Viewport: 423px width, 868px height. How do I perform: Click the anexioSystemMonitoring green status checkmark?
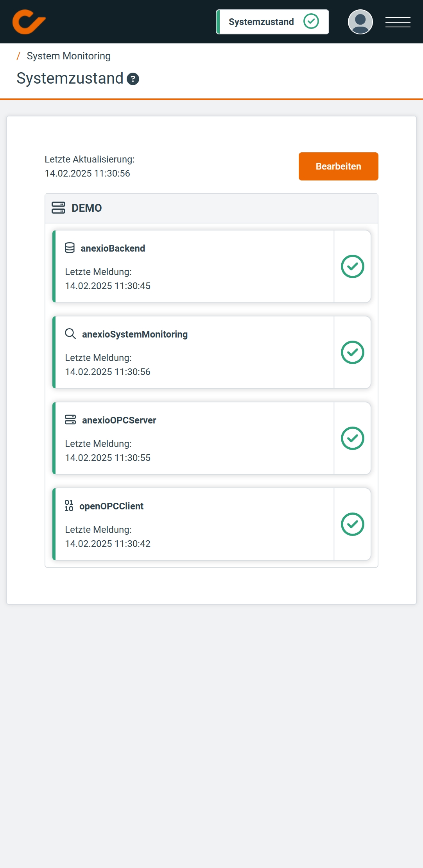pyautogui.click(x=352, y=352)
